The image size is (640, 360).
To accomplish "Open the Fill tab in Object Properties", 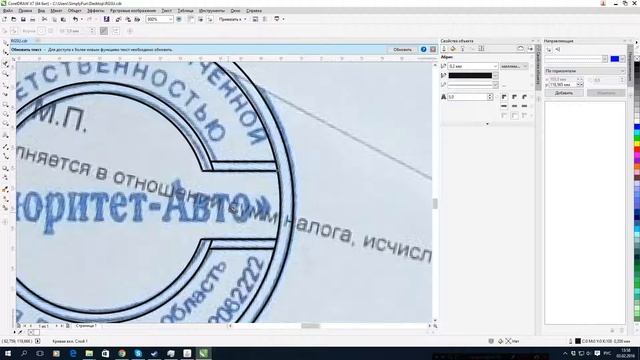I will point(453,49).
